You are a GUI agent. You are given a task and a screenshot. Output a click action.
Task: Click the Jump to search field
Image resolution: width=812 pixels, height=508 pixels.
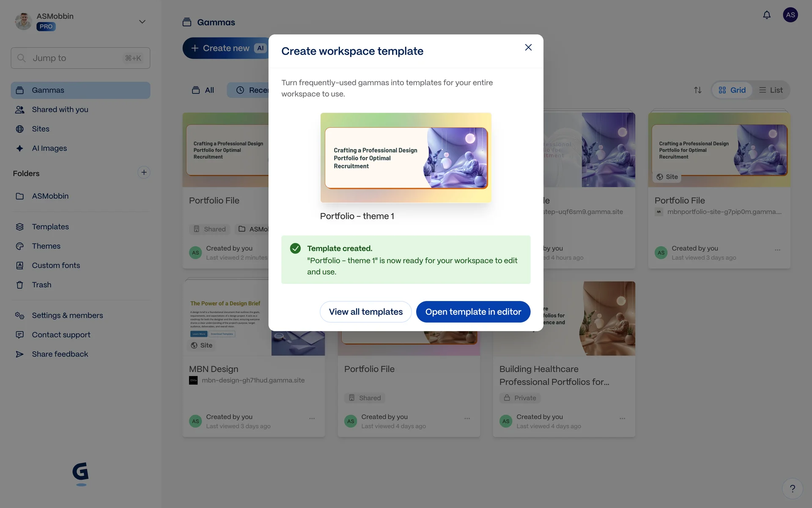coord(80,58)
